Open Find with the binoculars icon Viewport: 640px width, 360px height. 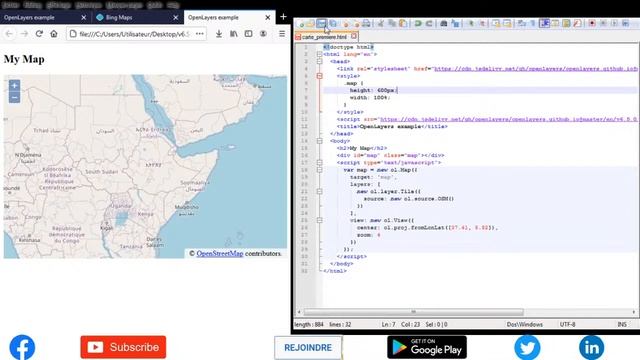[x=444, y=24]
